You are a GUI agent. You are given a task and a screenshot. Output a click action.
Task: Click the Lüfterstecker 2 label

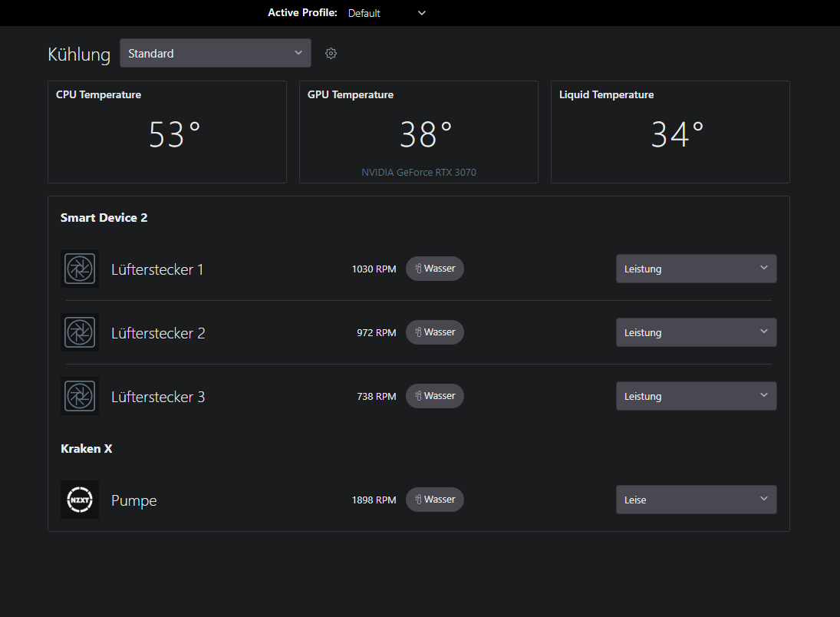[x=158, y=333]
